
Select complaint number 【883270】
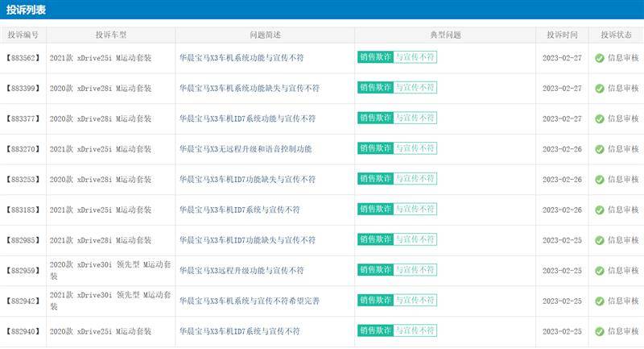pyautogui.click(x=23, y=149)
